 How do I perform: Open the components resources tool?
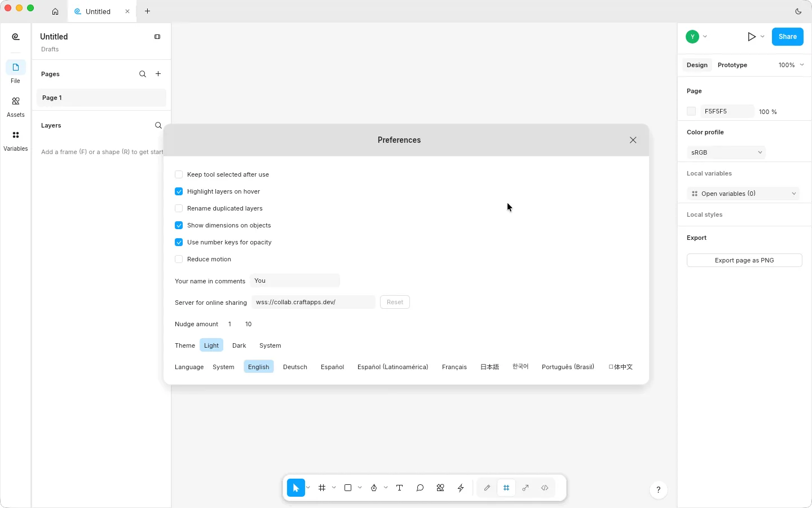pos(440,488)
